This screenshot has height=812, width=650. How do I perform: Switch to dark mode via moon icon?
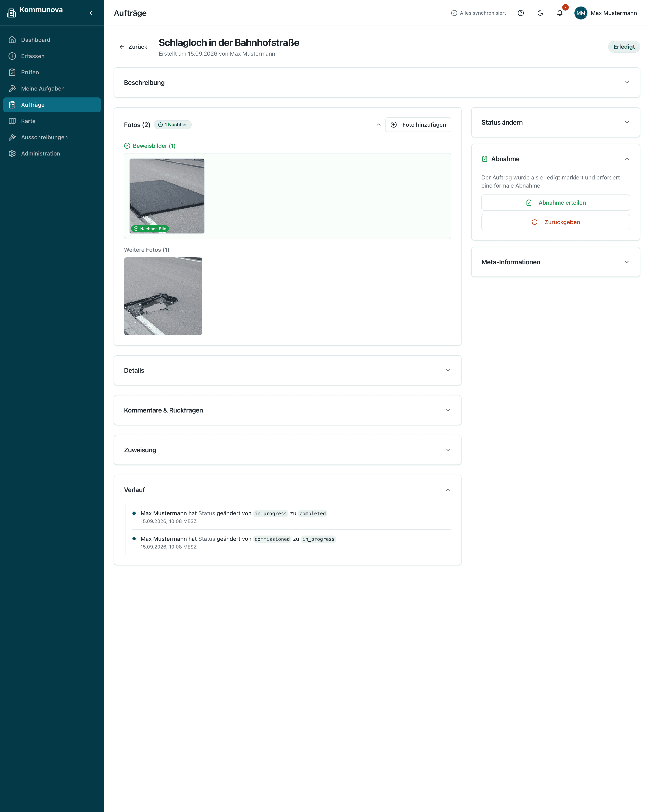click(540, 13)
